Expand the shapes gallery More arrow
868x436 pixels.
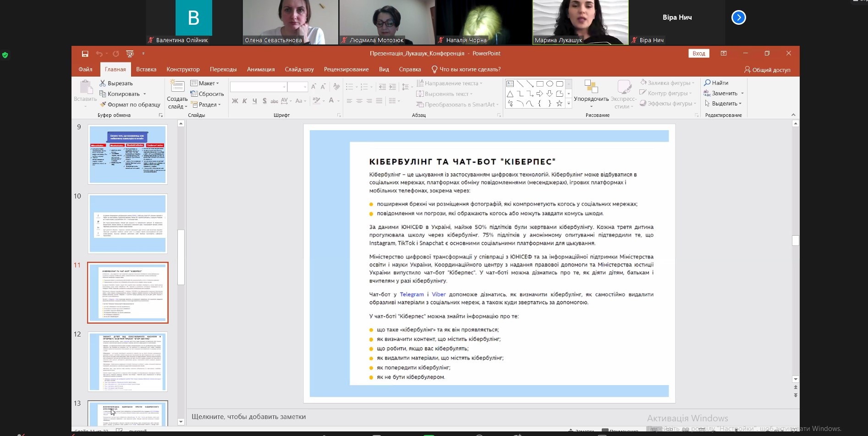pos(569,104)
